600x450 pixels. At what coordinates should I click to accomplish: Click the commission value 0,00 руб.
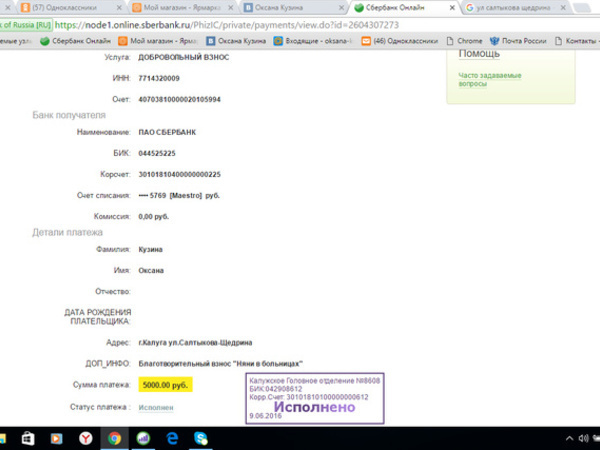[153, 217]
